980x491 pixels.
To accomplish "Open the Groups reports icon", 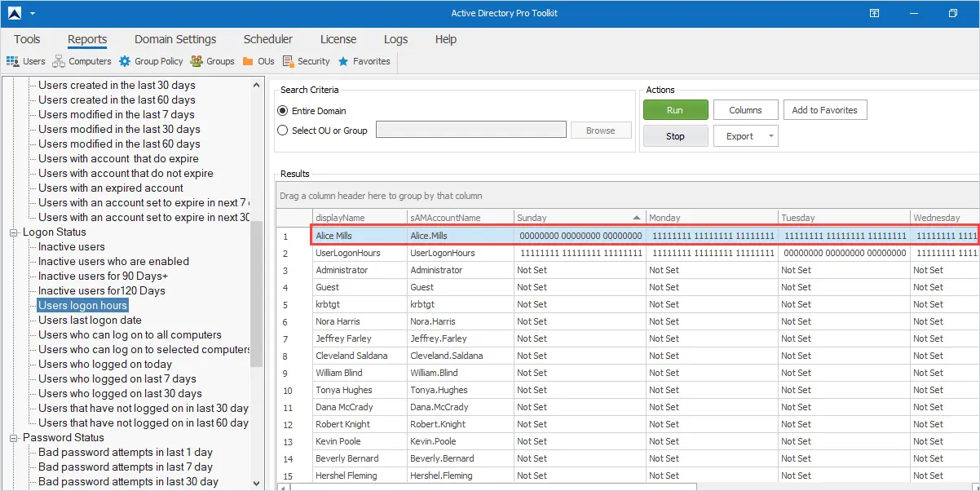I will [x=196, y=61].
